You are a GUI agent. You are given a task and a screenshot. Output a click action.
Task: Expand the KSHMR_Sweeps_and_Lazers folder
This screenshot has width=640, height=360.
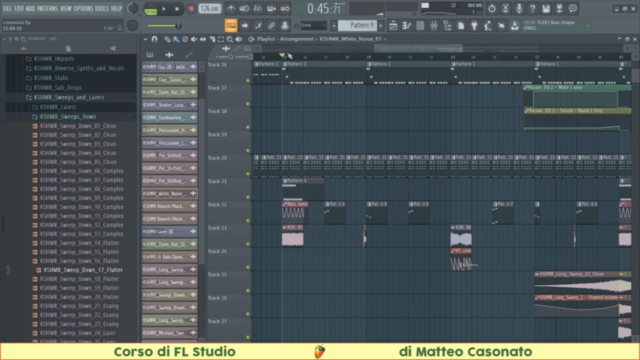pos(69,97)
